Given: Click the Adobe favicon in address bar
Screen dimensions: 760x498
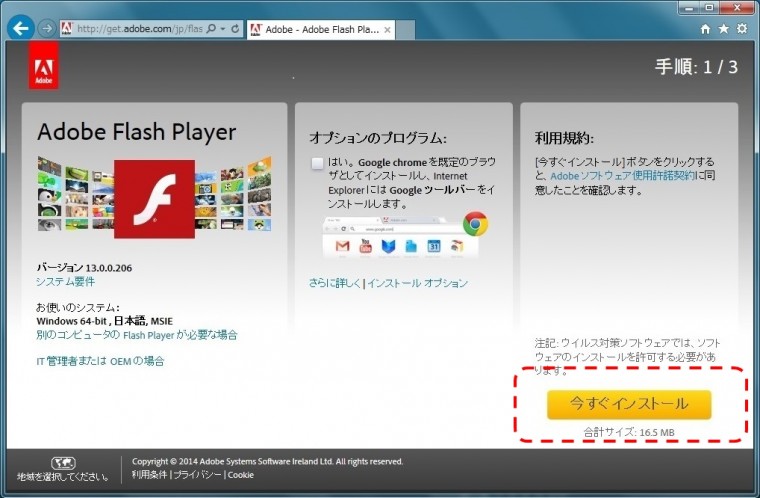Looking at the screenshot, I should (67, 29).
